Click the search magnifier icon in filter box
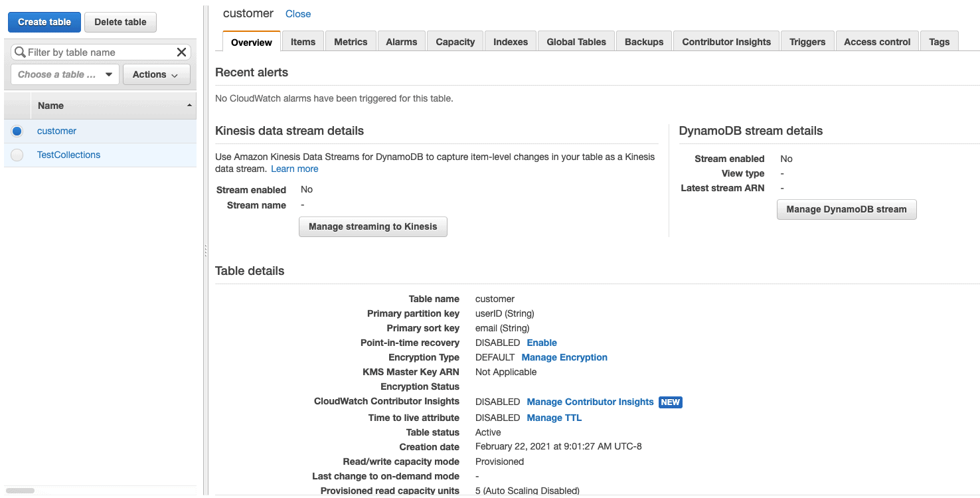The image size is (980, 498). point(20,52)
